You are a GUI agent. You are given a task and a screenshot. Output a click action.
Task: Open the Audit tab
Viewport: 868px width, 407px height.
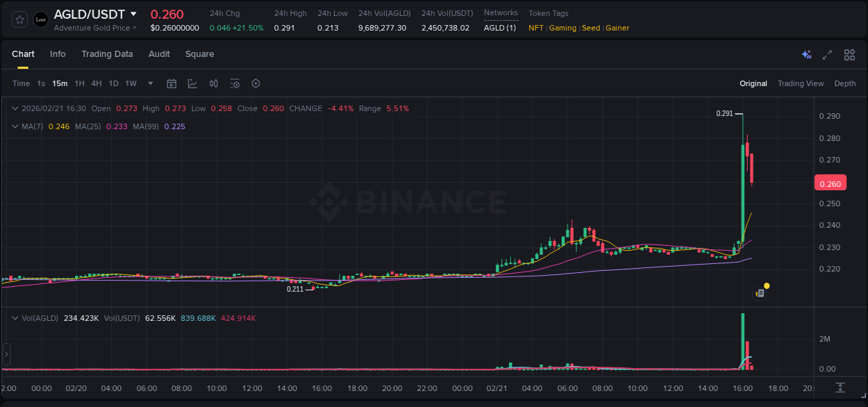pyautogui.click(x=159, y=54)
